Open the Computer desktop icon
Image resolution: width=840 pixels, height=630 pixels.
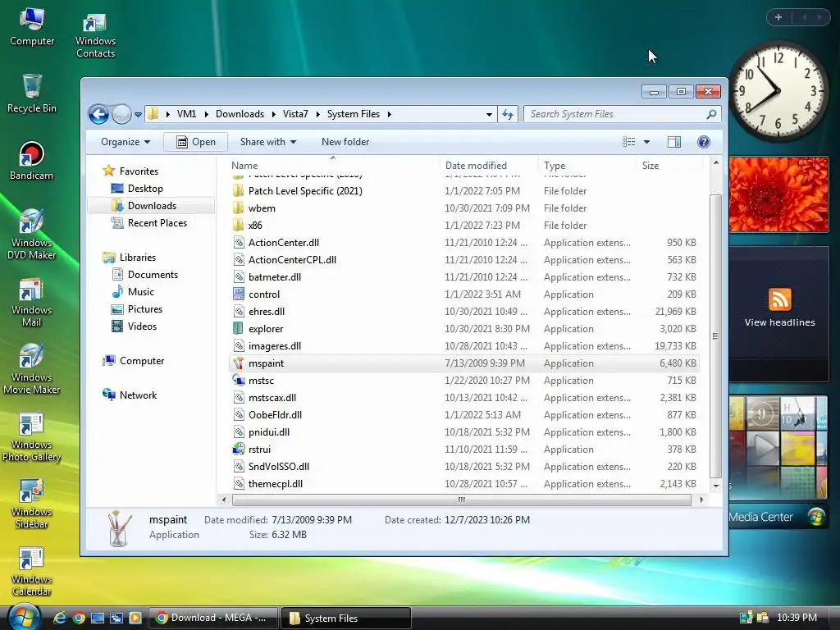pyautogui.click(x=32, y=27)
